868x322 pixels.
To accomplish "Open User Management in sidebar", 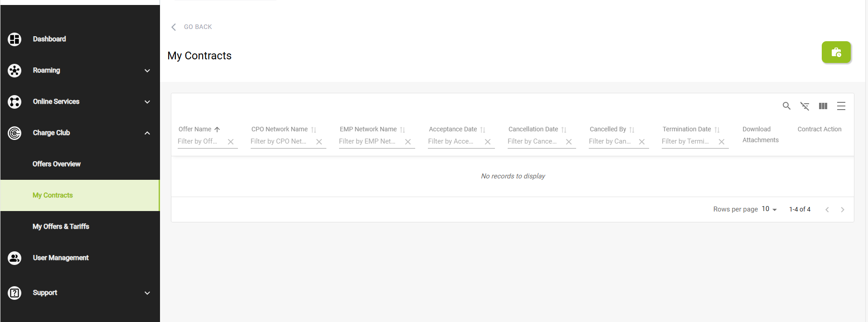I will tap(61, 258).
